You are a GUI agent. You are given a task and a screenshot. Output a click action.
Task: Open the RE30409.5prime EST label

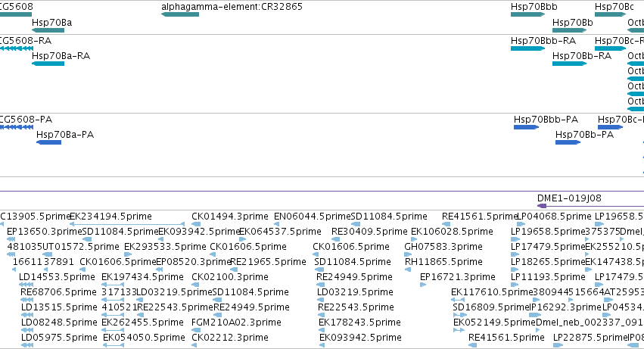(369, 232)
